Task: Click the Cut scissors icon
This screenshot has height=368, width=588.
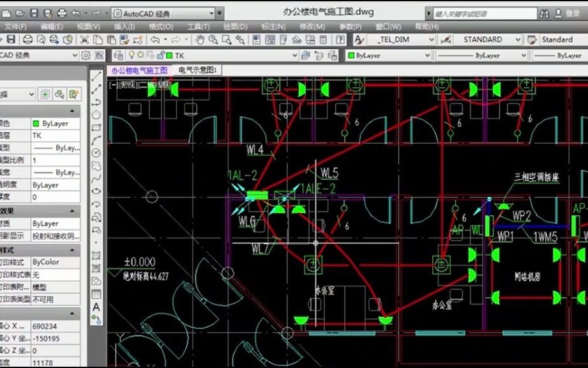Action: (84, 40)
